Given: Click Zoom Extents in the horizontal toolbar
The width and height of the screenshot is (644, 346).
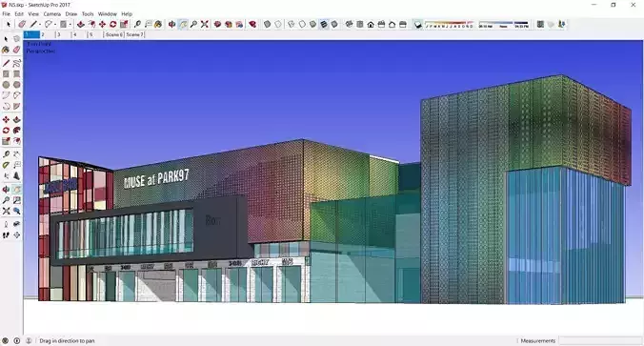Looking at the screenshot, I should (x=205, y=25).
